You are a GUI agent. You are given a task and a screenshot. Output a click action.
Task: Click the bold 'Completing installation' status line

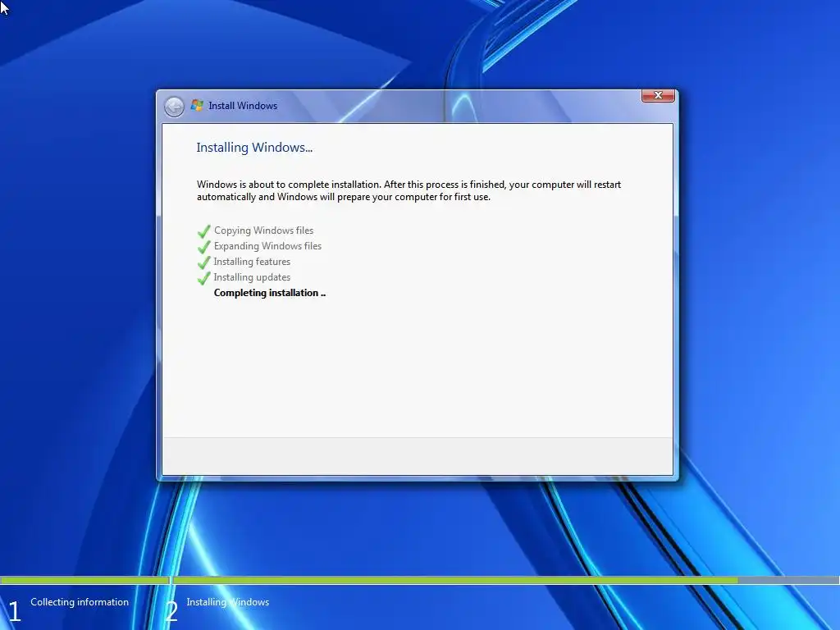[269, 293]
